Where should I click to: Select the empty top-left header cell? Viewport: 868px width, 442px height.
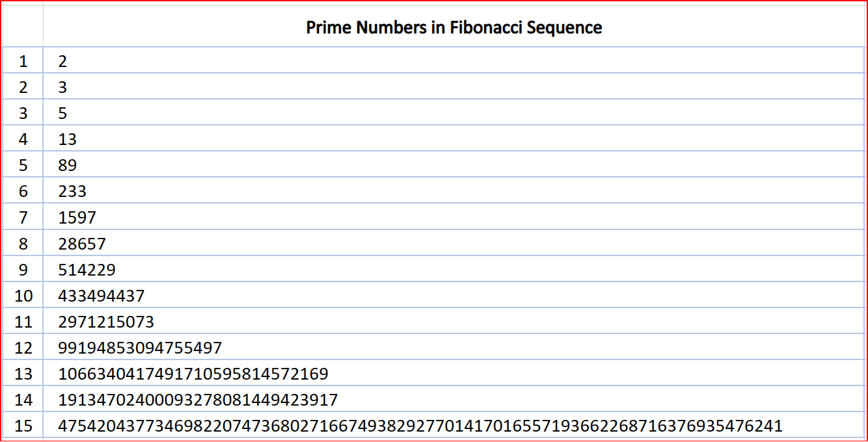pos(23,26)
